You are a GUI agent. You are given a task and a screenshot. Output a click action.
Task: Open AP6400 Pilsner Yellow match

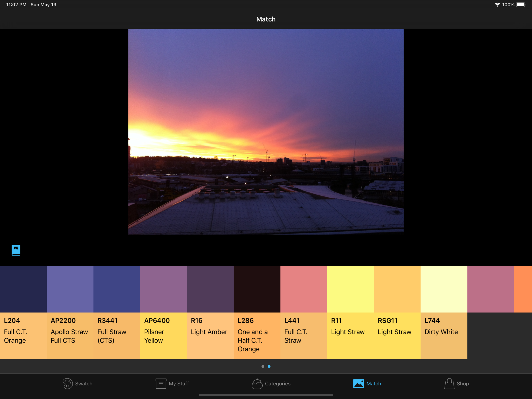[164, 336]
